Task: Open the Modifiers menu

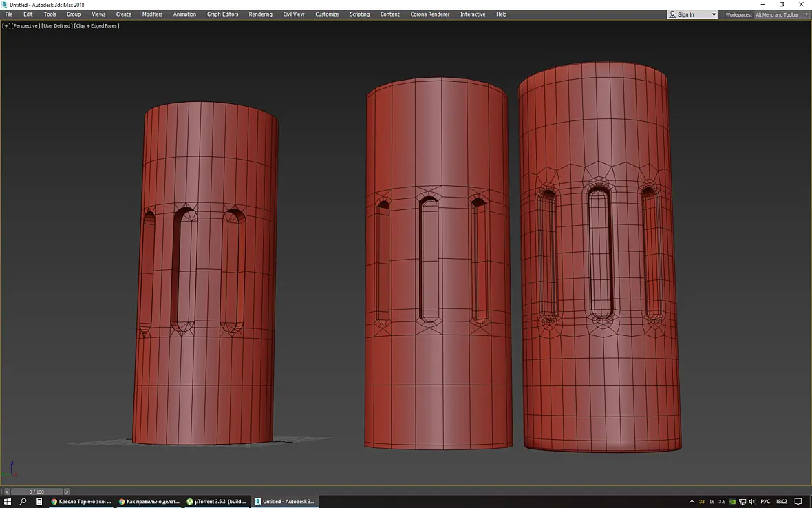Action: tap(152, 14)
